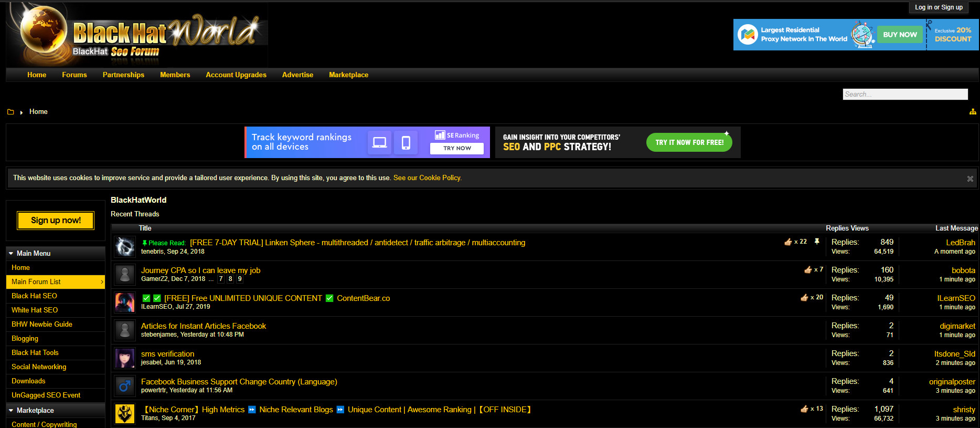Open Articles for Instant Articles Facebook thread
This screenshot has width=980, height=428.
pyautogui.click(x=204, y=326)
